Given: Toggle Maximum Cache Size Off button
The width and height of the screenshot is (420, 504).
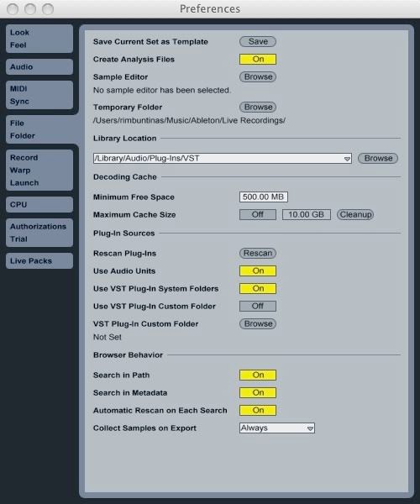Looking at the screenshot, I should 258,214.
